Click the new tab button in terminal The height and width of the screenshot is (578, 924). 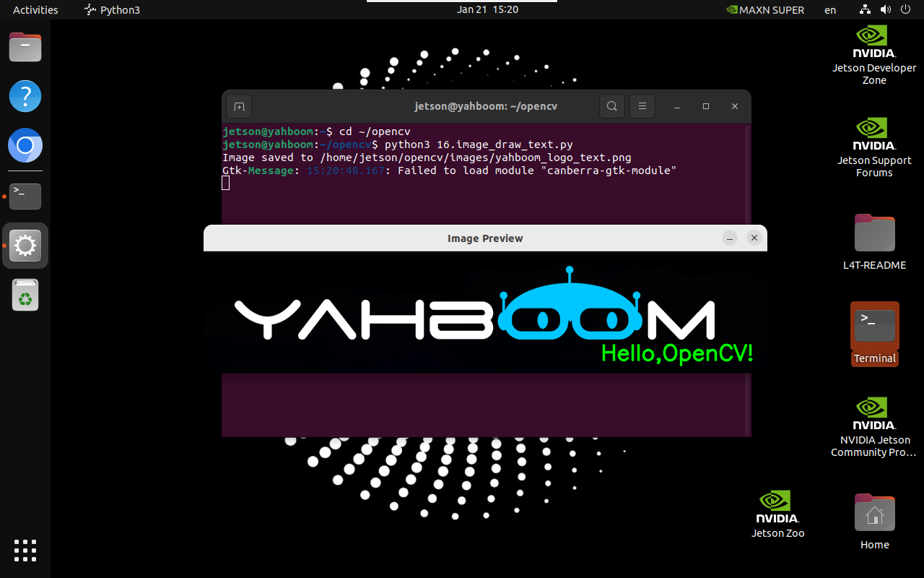[x=239, y=107]
